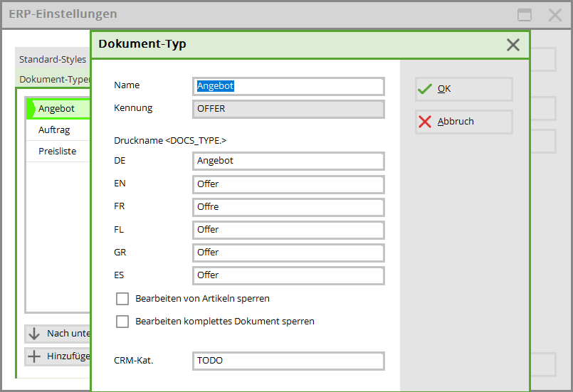This screenshot has width=573, height=392.
Task: Click the Kennung field containing OFFER
Action: tap(288, 109)
